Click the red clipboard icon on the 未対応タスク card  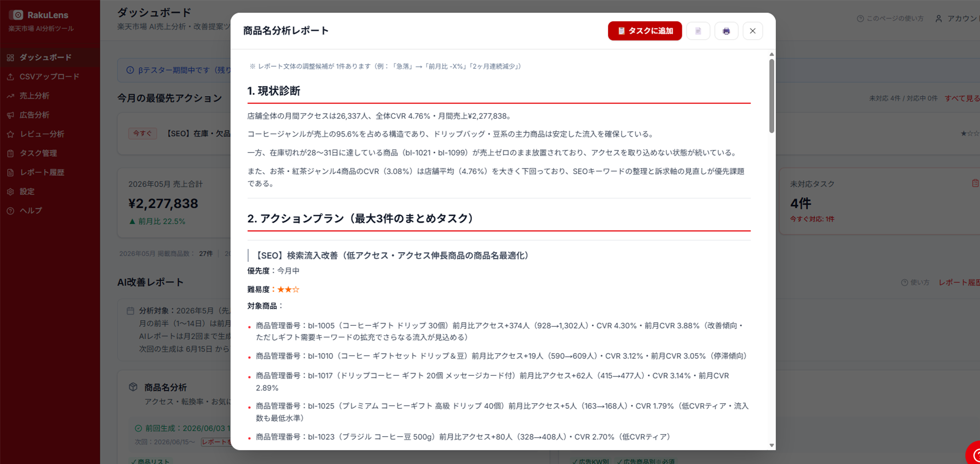coord(975,183)
